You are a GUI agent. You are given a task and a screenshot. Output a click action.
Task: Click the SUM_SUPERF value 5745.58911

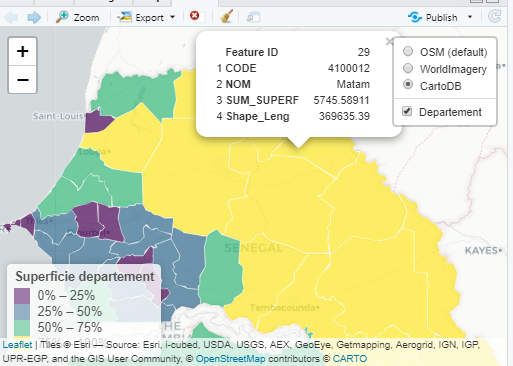341,100
